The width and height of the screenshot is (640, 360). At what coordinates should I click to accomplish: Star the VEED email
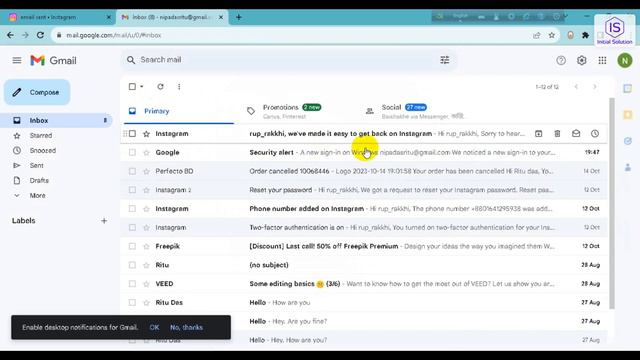coord(146,284)
